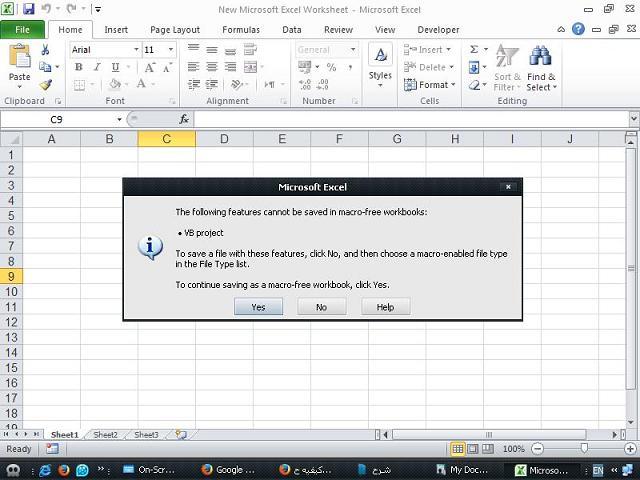Increase font size with the Grow Font icon

pyautogui.click(x=150, y=67)
